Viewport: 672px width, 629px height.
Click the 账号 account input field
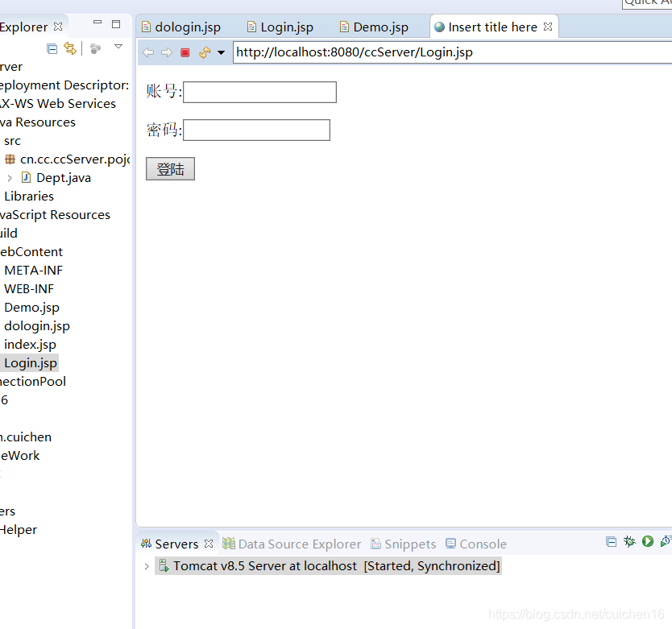(x=259, y=92)
